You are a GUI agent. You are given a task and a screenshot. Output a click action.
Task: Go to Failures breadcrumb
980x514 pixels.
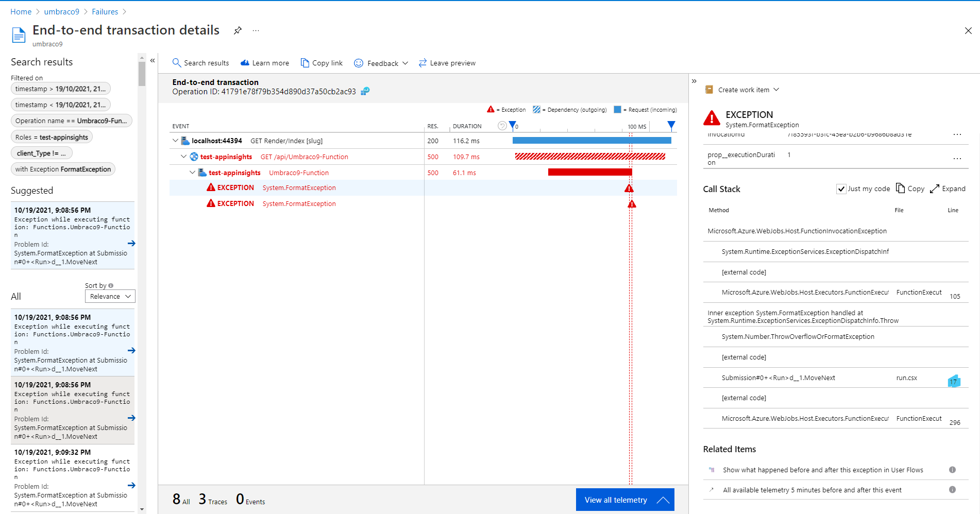click(x=105, y=11)
